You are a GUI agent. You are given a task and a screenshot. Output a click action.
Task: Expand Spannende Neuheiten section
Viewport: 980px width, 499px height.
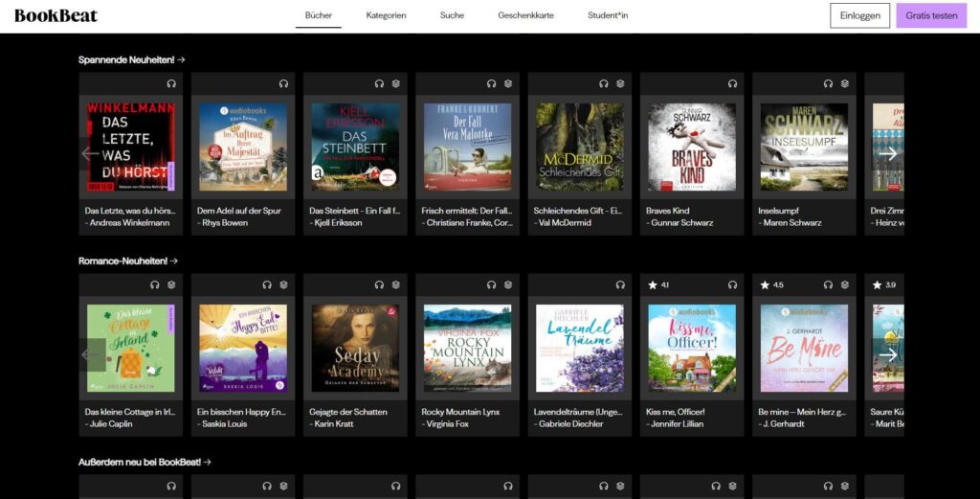(x=131, y=59)
